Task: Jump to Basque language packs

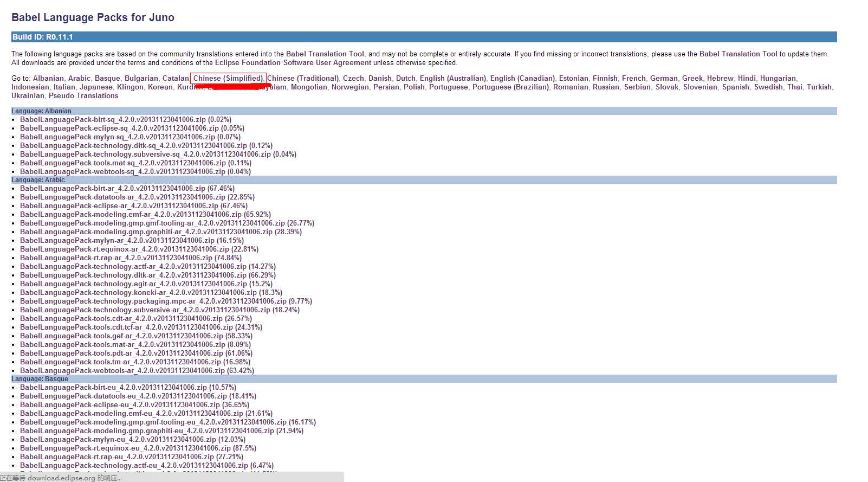Action: [x=107, y=78]
